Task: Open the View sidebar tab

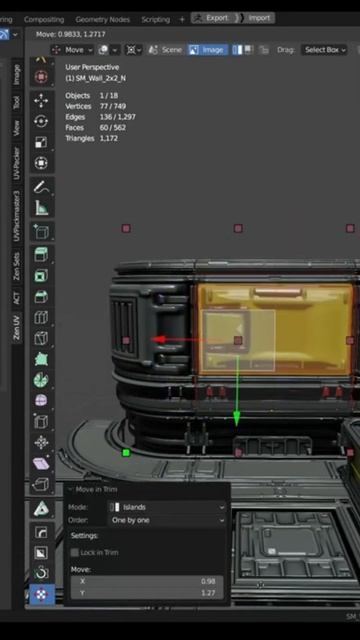Action: coord(16,128)
